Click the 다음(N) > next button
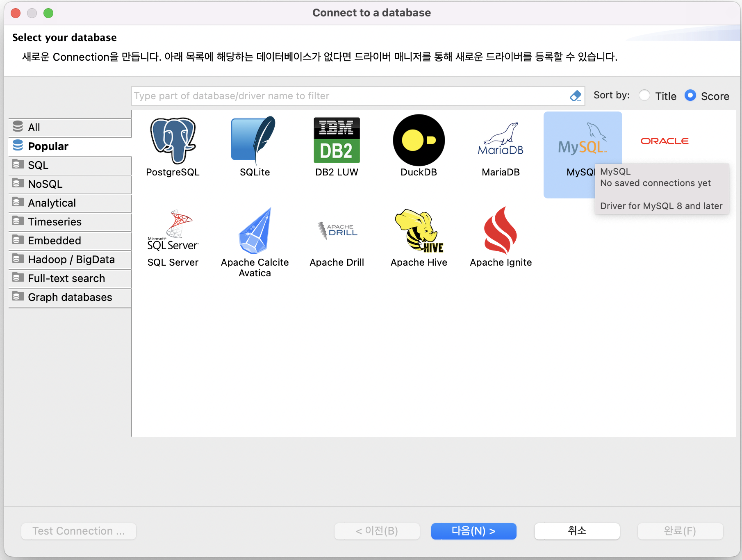 click(x=473, y=531)
